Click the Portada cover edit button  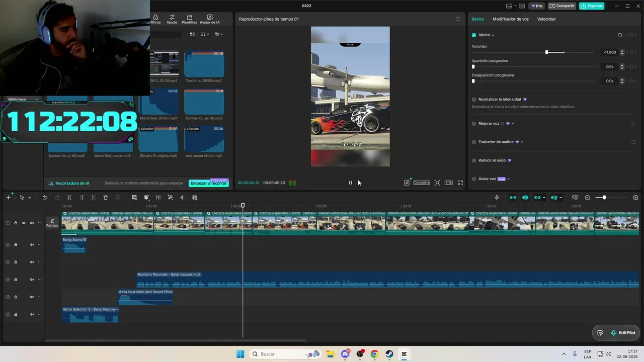(52, 223)
